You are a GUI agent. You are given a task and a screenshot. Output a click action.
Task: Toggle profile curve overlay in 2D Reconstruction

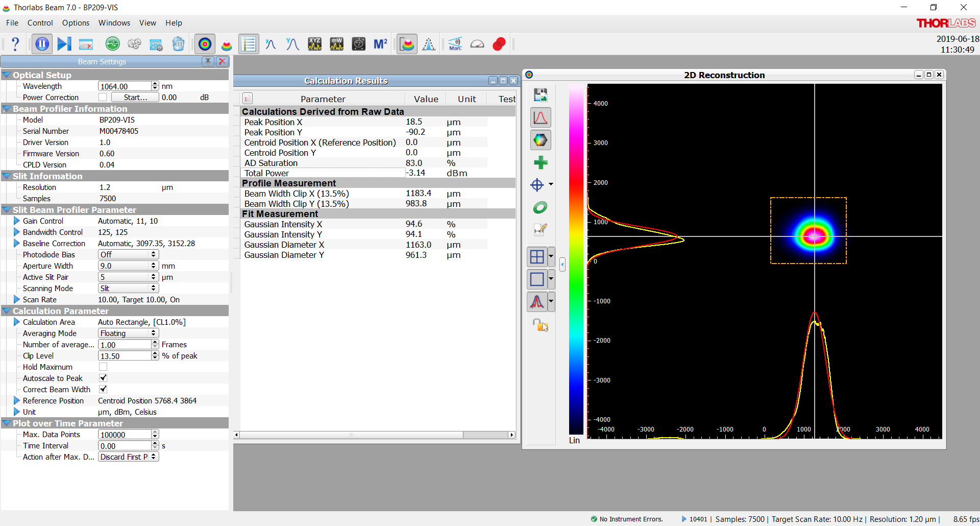541,117
